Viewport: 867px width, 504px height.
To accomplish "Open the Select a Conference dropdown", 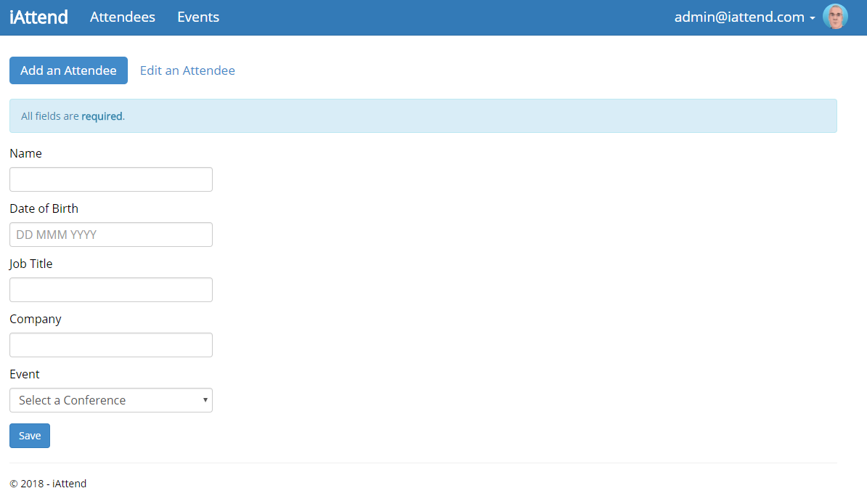I will [x=110, y=400].
